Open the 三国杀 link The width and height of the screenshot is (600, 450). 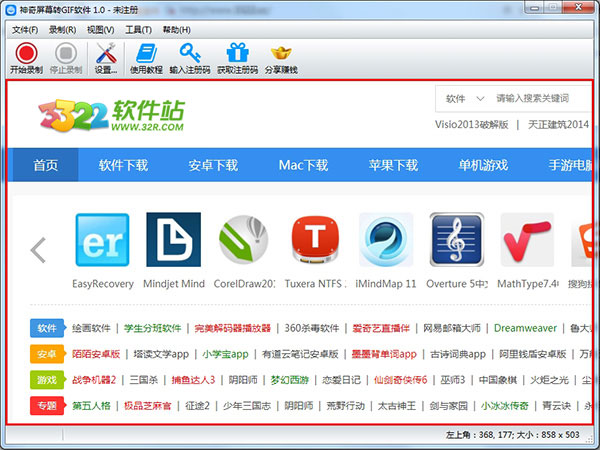(x=143, y=380)
